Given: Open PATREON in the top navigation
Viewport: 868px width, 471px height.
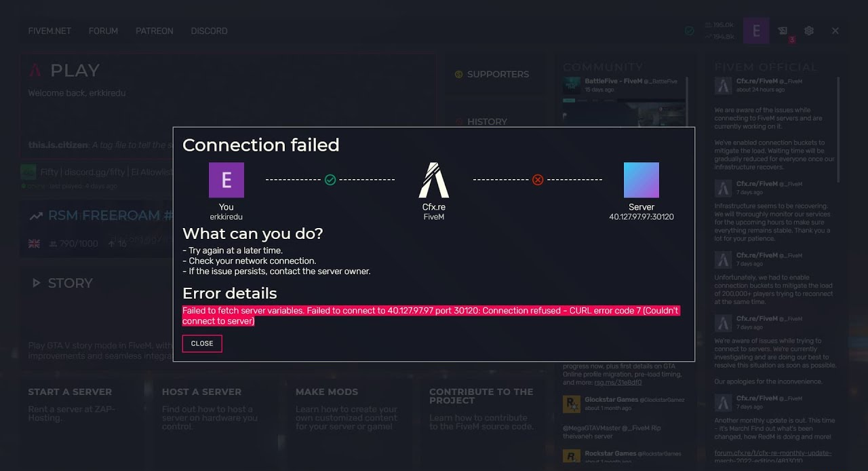Looking at the screenshot, I should click(154, 31).
